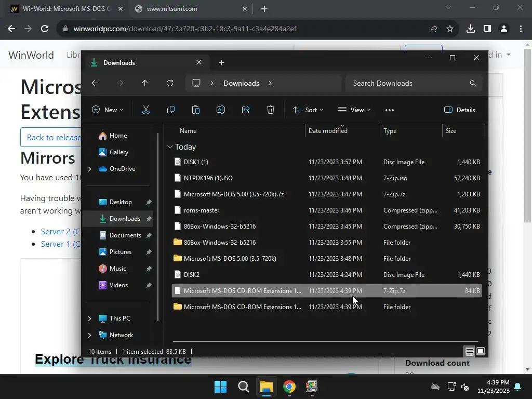Screen dimensions: 532x399
Task: Click the PC monitor icon in address bar
Action: (196, 83)
